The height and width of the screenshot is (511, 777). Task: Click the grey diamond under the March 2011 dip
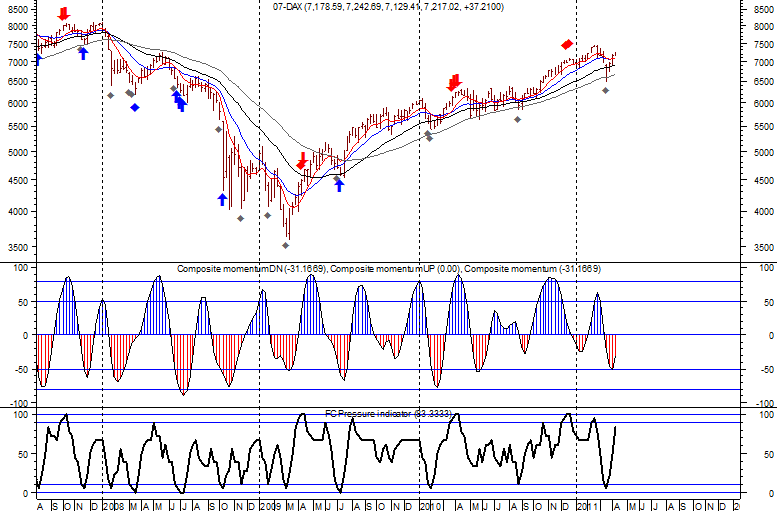tap(606, 90)
